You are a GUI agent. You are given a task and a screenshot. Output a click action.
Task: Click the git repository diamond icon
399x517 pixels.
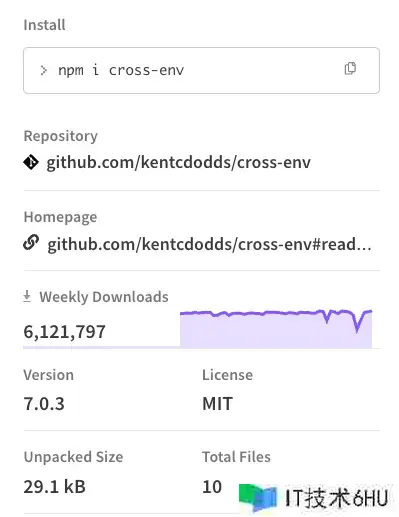pos(31,162)
